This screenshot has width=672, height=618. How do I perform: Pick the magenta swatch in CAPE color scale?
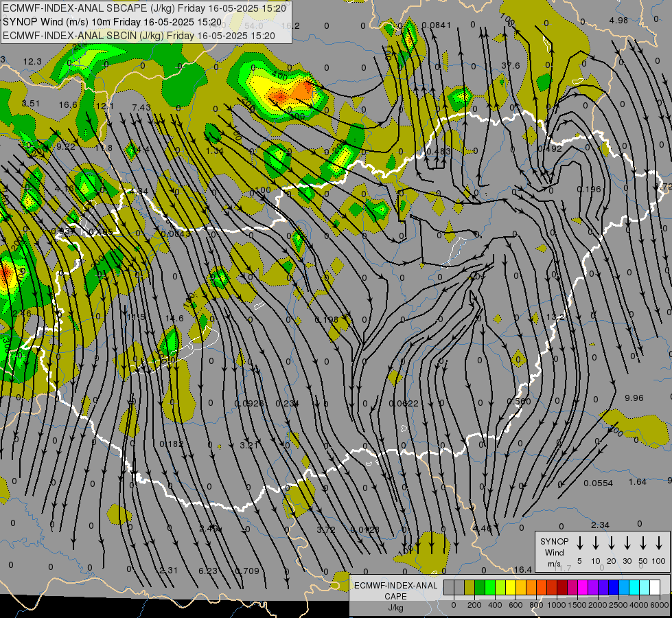[583, 588]
